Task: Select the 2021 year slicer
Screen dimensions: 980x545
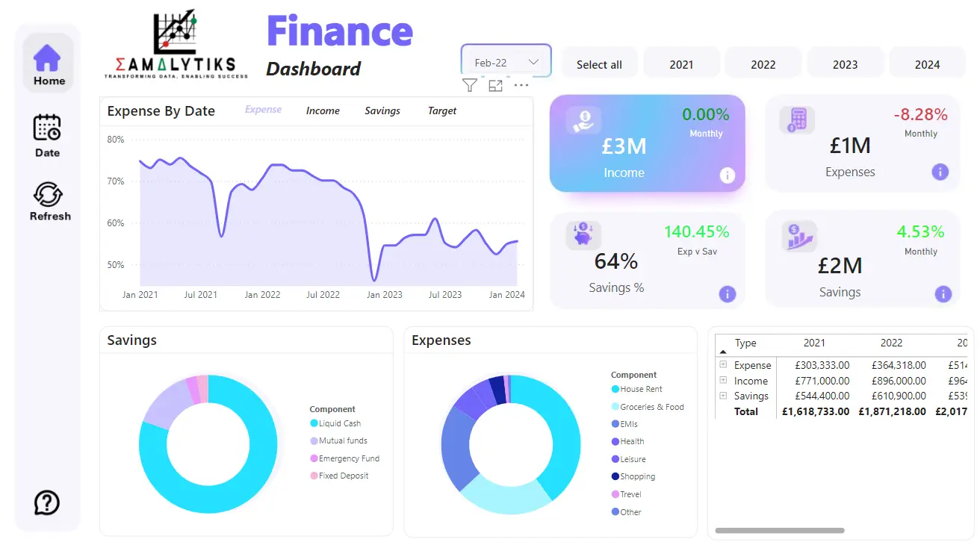Action: 681,64
